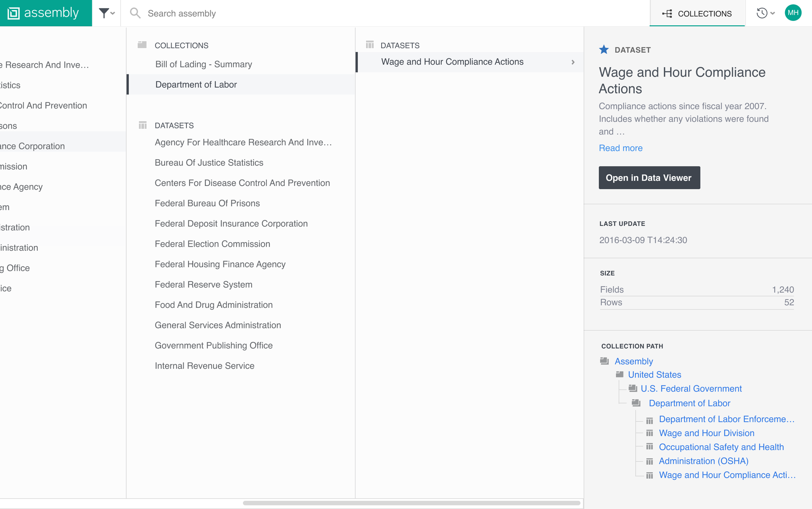Open Wage and Hour Division path link
Viewport: 812px width, 509px height.
pos(706,433)
